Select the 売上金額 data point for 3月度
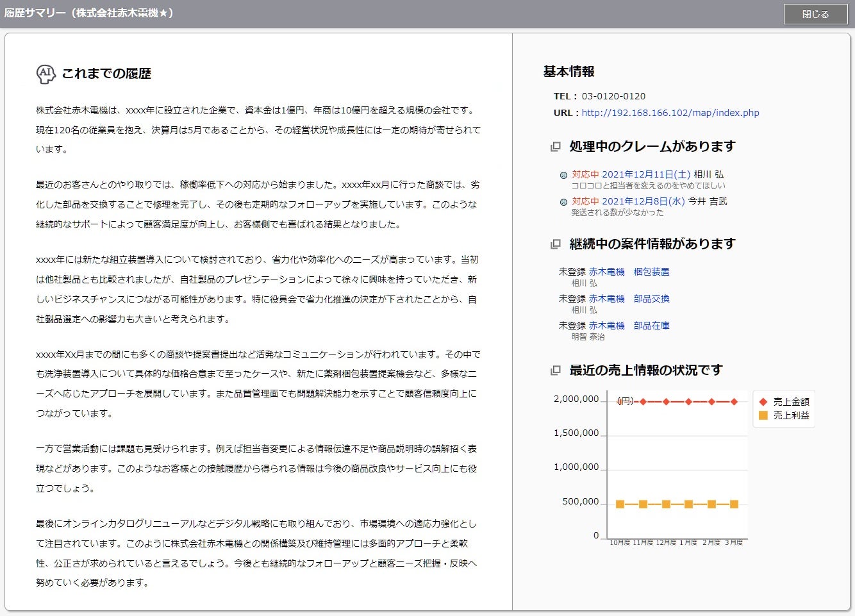 click(734, 402)
